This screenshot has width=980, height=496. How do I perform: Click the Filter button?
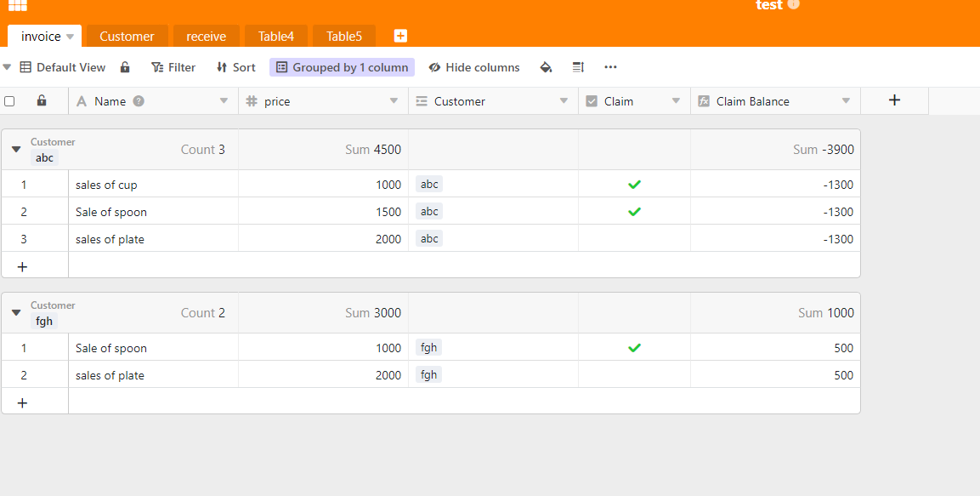pos(173,67)
